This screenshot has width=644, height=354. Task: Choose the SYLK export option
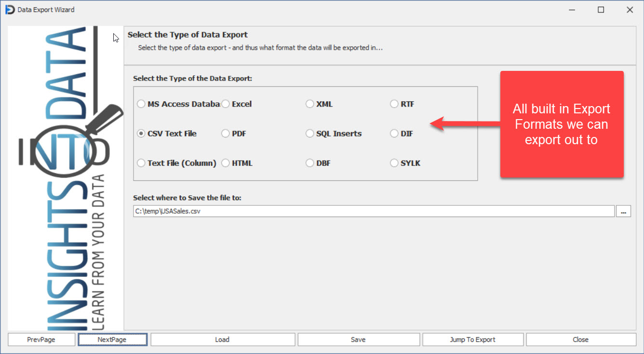coord(394,163)
